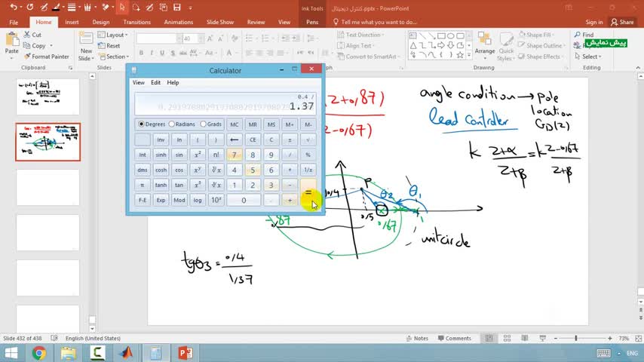This screenshot has height=362, width=644.
Task: Collapse the ribbon with the chevron
Action: [x=638, y=67]
